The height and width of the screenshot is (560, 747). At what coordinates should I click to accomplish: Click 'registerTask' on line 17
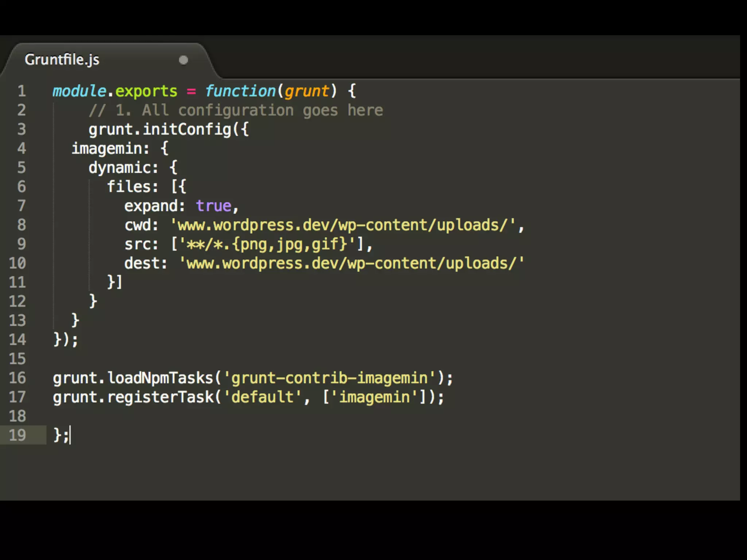coord(160,397)
